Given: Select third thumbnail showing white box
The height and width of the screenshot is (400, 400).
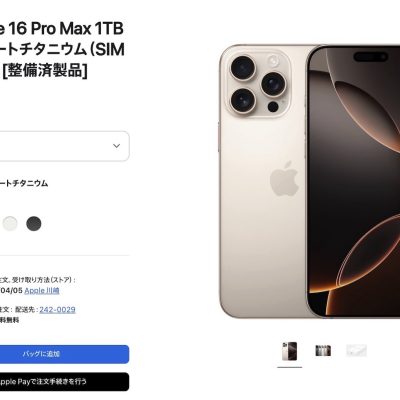Looking at the screenshot, I should click(356, 351).
